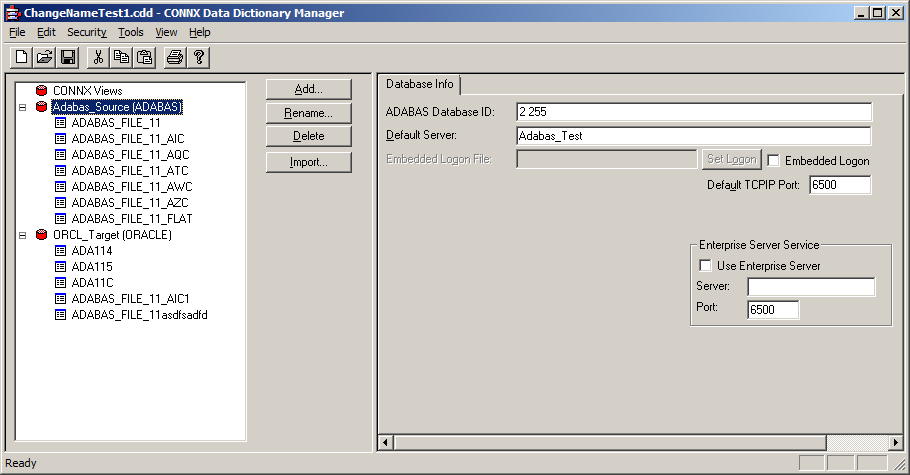Viewport: 910px width, 475px height.
Task: Open the File menu
Action: pos(17,33)
